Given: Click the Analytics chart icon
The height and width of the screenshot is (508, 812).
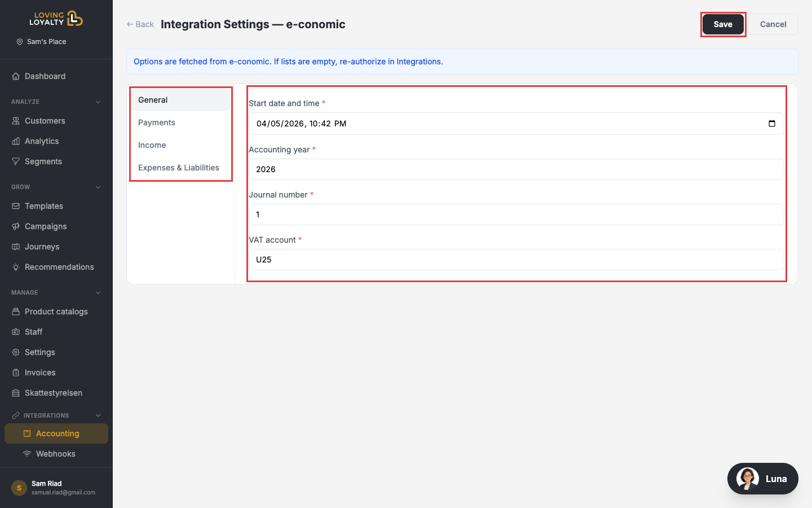Looking at the screenshot, I should [16, 141].
